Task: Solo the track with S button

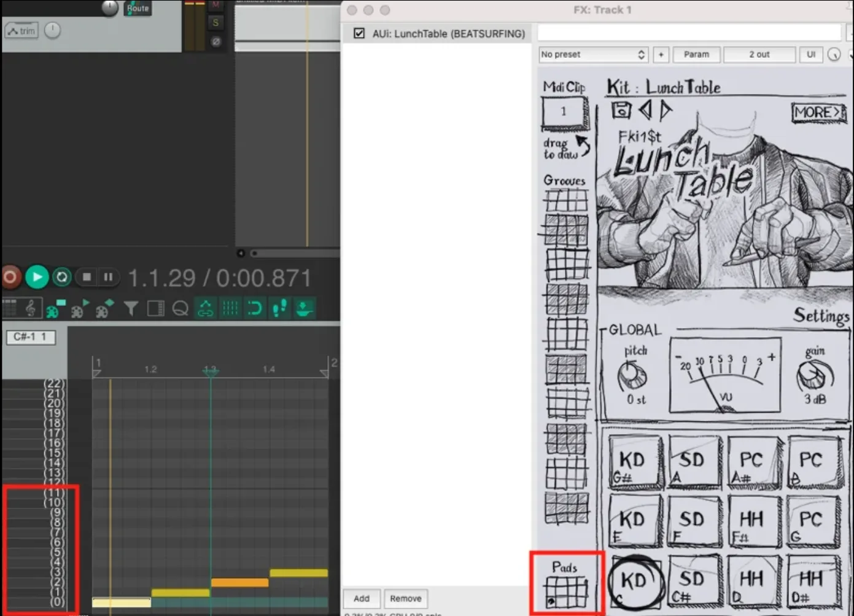Action: 215,23
